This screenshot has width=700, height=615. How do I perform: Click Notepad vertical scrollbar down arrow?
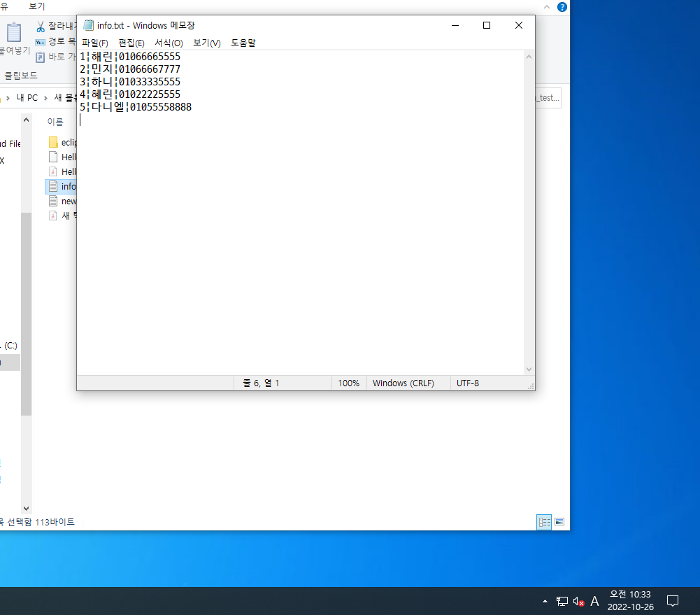point(529,369)
